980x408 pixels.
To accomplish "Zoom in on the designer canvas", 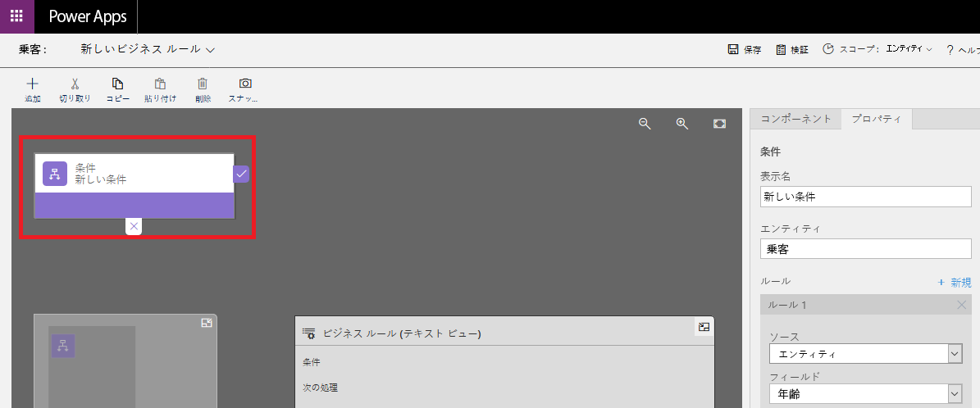I will [682, 124].
